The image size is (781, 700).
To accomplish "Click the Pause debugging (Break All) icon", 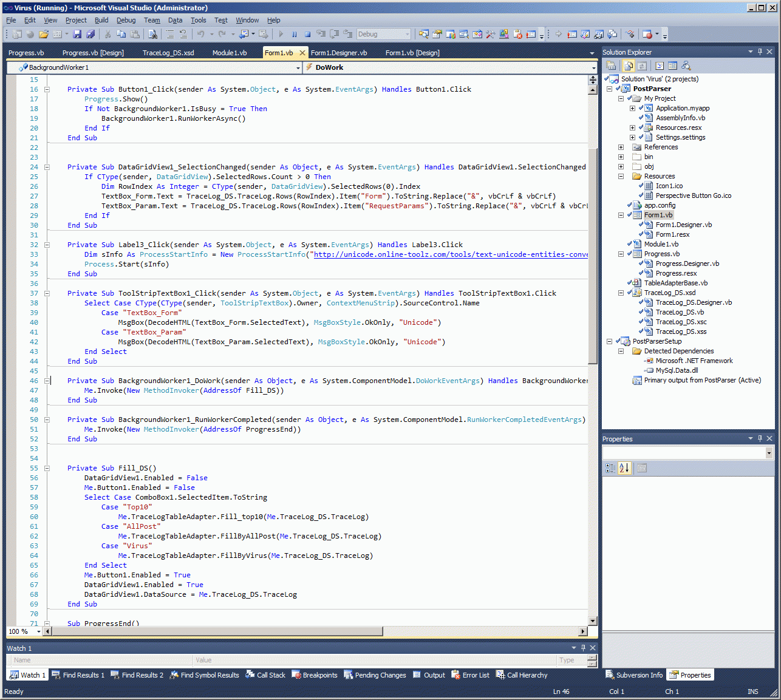I will 294,35.
